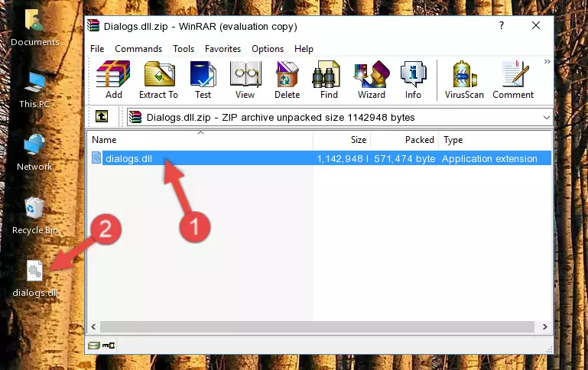Show archive Info
The height and width of the screenshot is (370, 588).
413,80
